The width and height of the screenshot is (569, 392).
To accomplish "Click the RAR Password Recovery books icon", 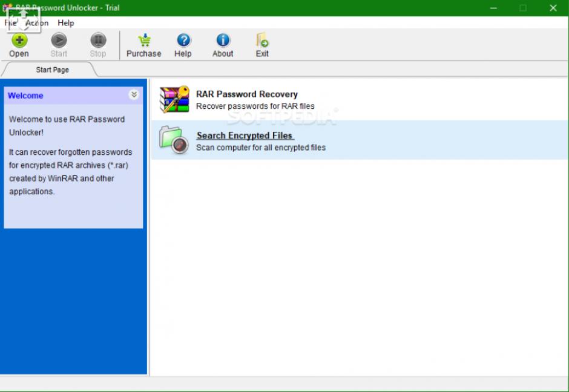I will click(x=174, y=99).
